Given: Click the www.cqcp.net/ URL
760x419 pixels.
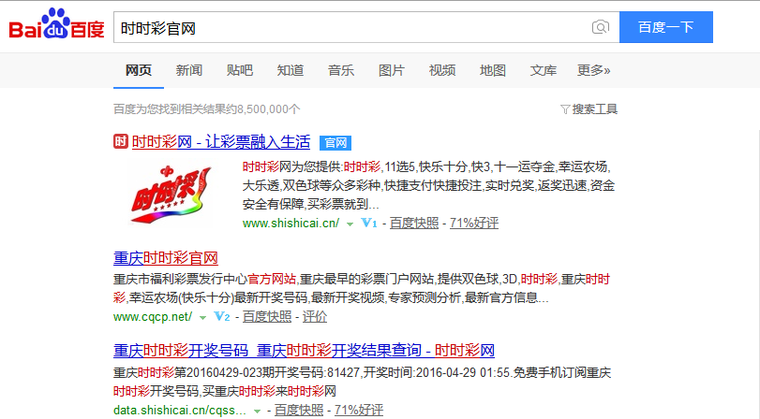Looking at the screenshot, I should coord(153,317).
